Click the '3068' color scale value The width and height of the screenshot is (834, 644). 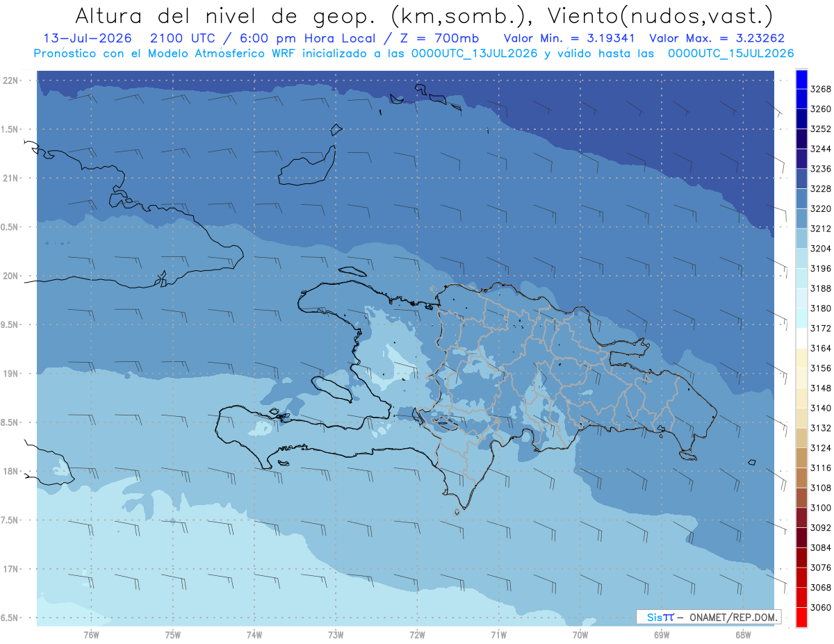820,588
